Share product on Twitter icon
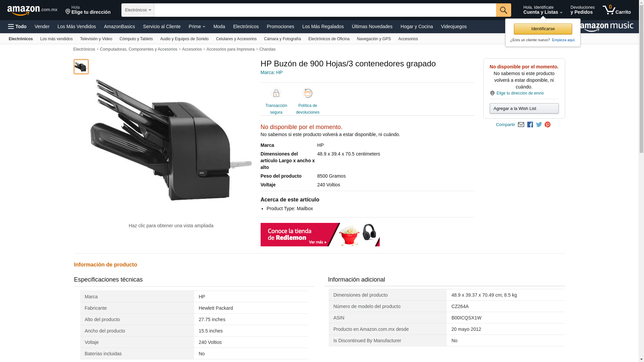Viewport: 644px width, 362px height. point(539,125)
